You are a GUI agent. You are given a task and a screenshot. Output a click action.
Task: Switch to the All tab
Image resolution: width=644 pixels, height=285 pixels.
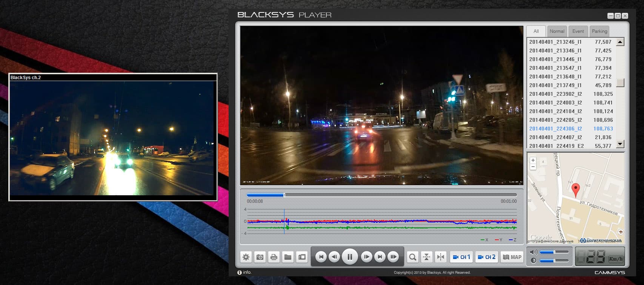pos(536,31)
